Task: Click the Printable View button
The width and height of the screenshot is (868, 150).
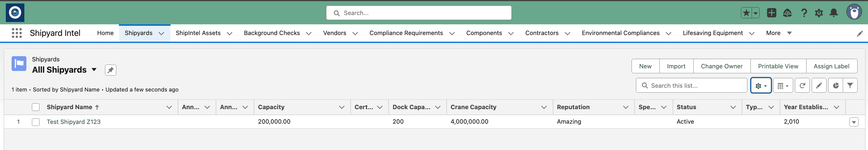Action: 778,66
